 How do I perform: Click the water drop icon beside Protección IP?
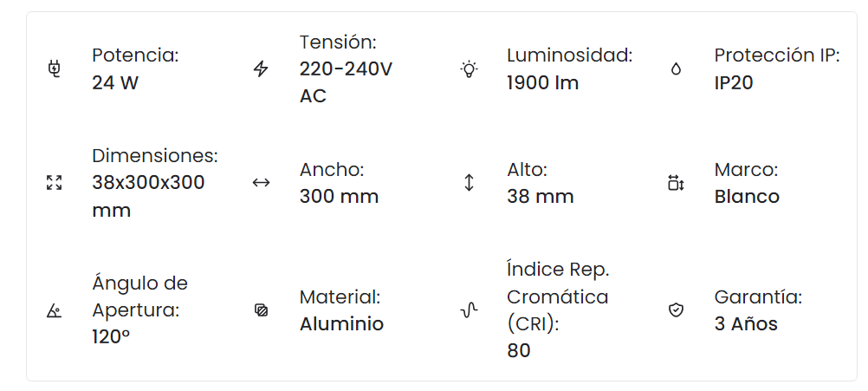676,69
